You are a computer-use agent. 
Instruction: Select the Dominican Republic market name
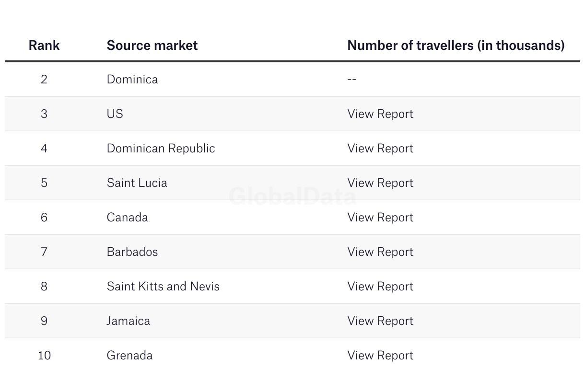[x=161, y=148]
